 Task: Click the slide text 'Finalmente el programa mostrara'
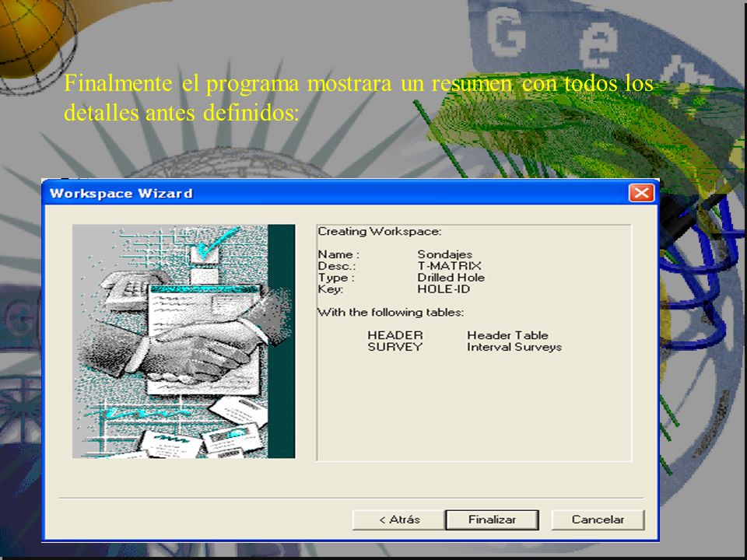pos(228,83)
